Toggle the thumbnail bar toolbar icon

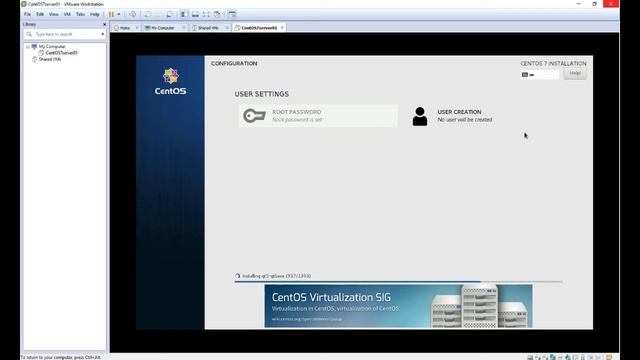[x=195, y=14]
